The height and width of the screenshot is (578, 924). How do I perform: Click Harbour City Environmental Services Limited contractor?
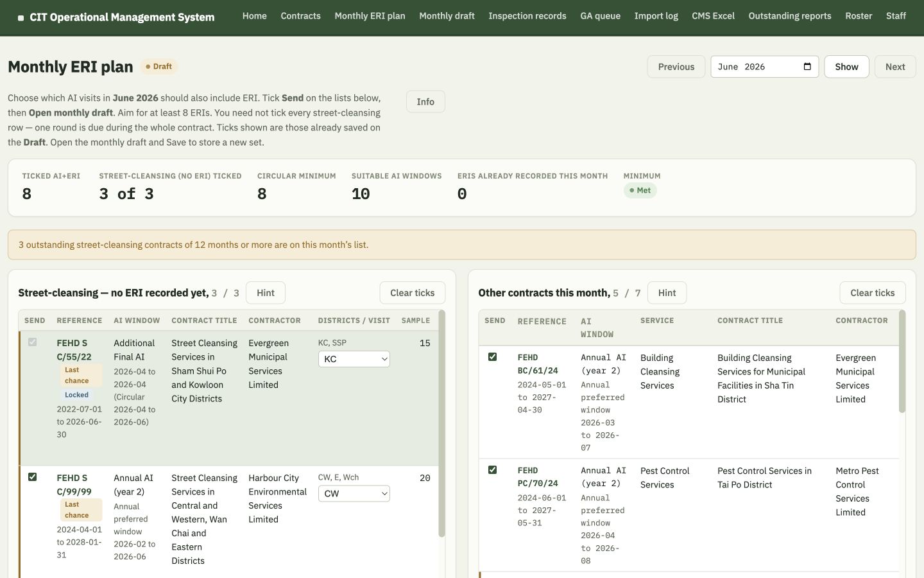tap(277, 499)
